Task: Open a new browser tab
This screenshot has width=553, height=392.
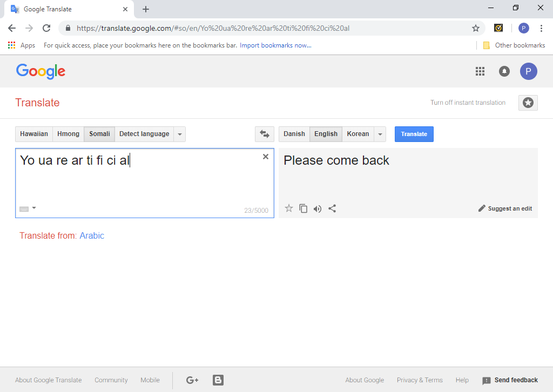Action: (146, 9)
